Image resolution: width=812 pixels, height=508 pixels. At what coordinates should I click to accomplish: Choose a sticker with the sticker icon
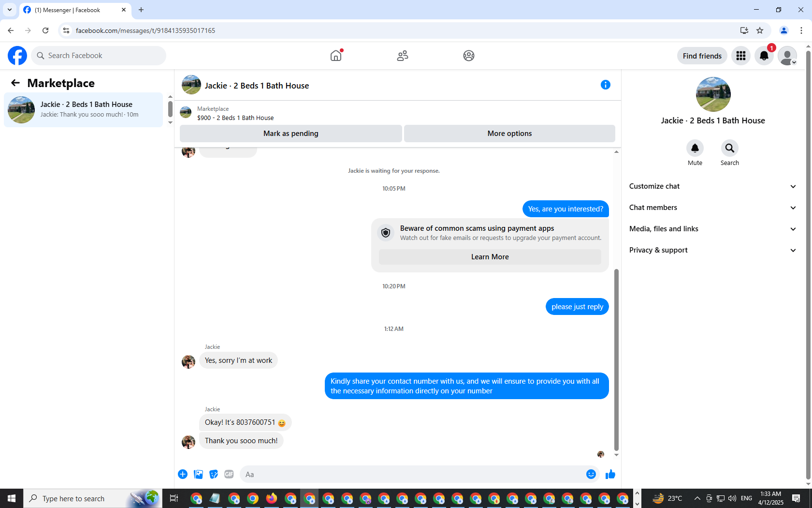point(214,474)
